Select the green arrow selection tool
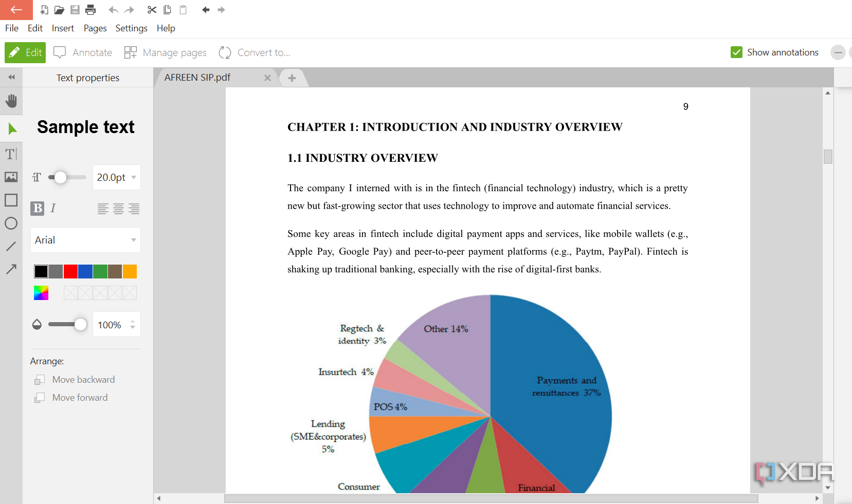The height and width of the screenshot is (504, 852). pyautogui.click(x=11, y=129)
